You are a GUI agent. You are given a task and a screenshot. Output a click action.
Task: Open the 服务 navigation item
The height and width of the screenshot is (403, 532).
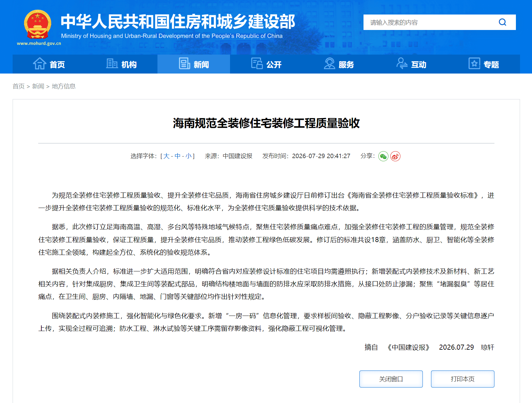pyautogui.click(x=339, y=64)
